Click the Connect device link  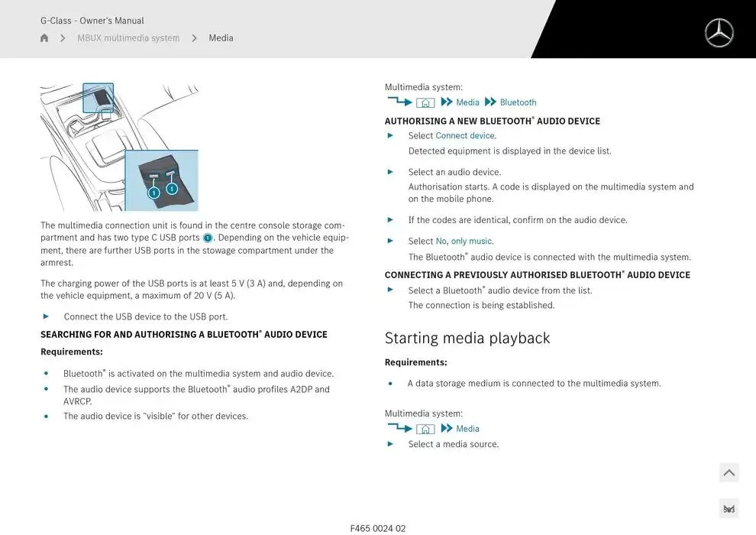[x=464, y=136]
